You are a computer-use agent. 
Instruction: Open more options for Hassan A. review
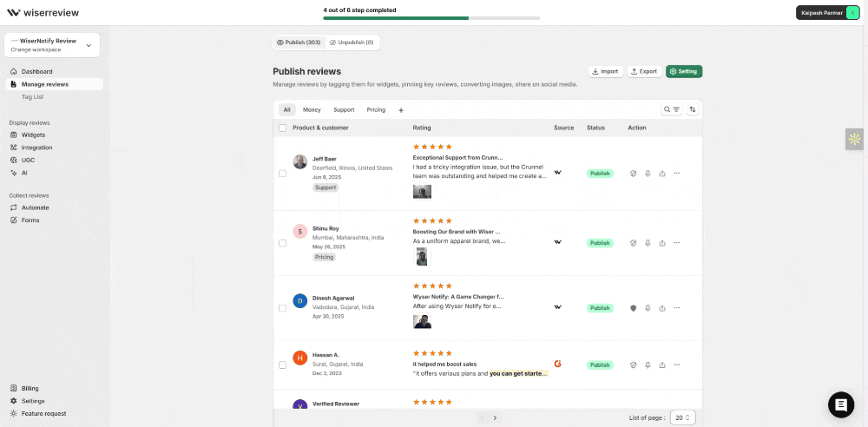tap(677, 365)
